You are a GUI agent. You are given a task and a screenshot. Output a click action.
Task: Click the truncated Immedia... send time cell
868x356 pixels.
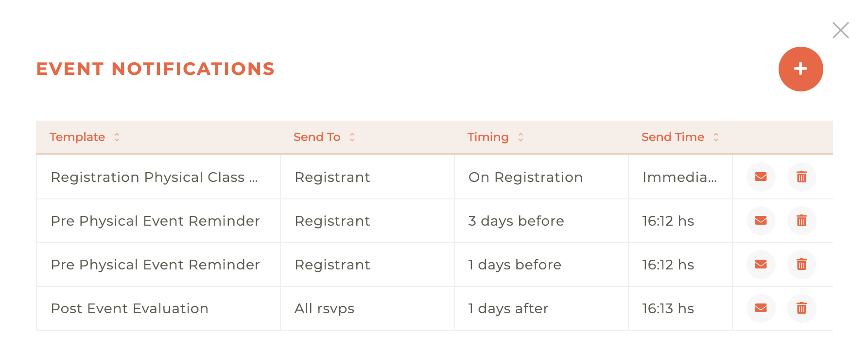680,177
